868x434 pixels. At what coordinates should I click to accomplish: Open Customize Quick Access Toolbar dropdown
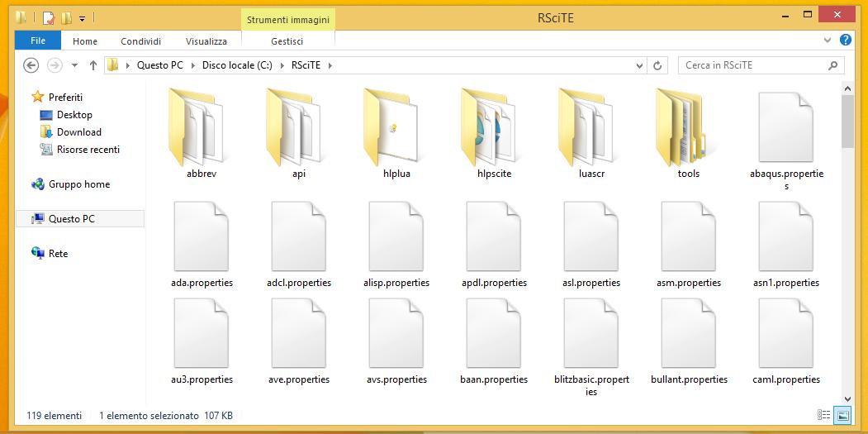point(82,18)
